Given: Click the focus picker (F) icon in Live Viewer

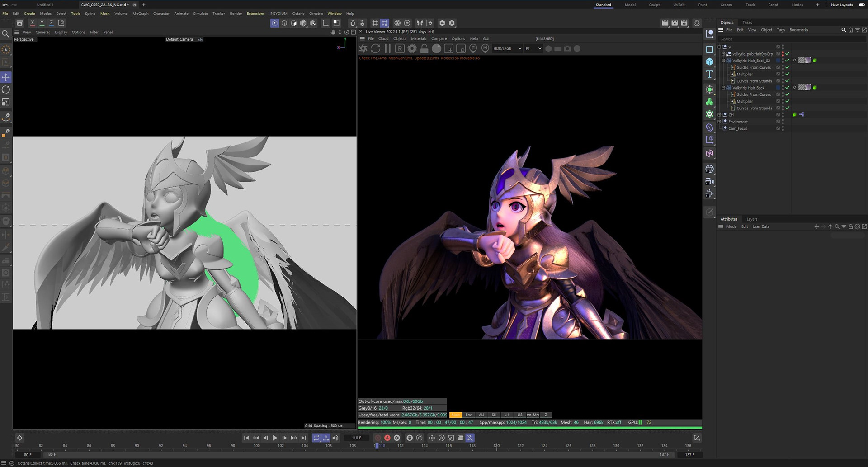Looking at the screenshot, I should pyautogui.click(x=473, y=48).
